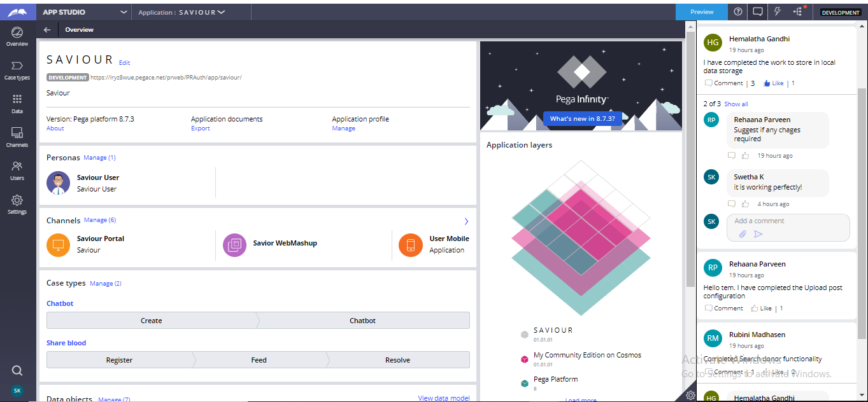Open Overview in the left sidebar
This screenshot has width=868, height=402.
pyautogui.click(x=17, y=37)
